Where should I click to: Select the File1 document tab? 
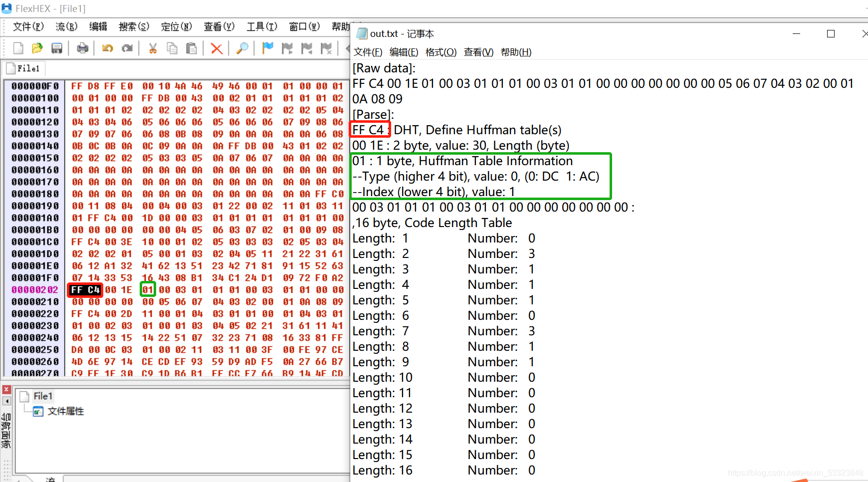click(x=23, y=68)
